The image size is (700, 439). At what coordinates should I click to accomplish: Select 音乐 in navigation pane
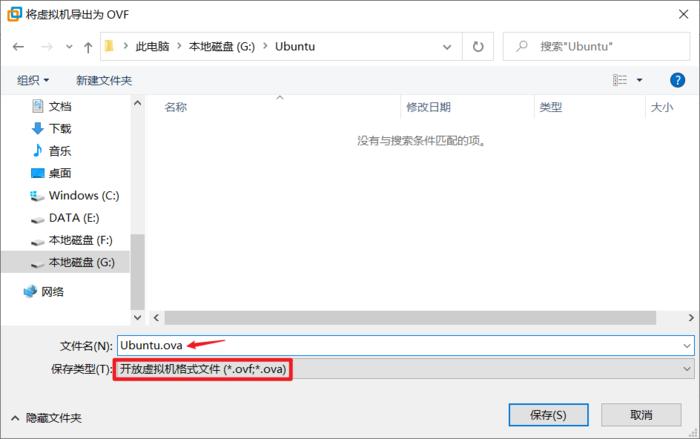point(60,151)
